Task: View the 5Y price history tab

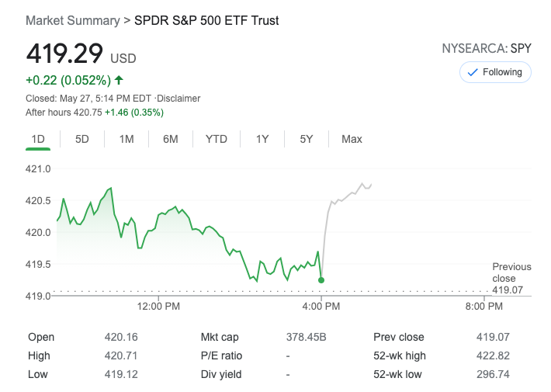Action: 307,139
